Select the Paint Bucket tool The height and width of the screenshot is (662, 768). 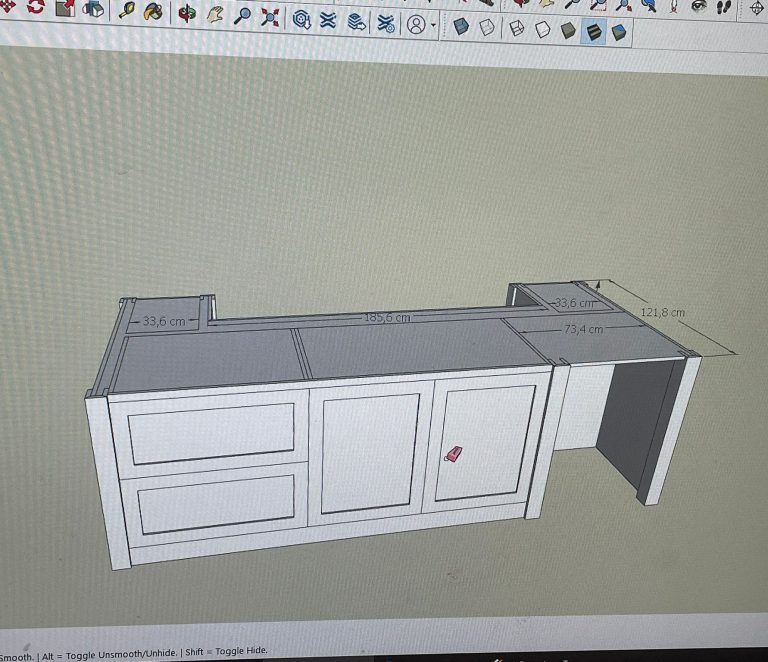coord(153,12)
